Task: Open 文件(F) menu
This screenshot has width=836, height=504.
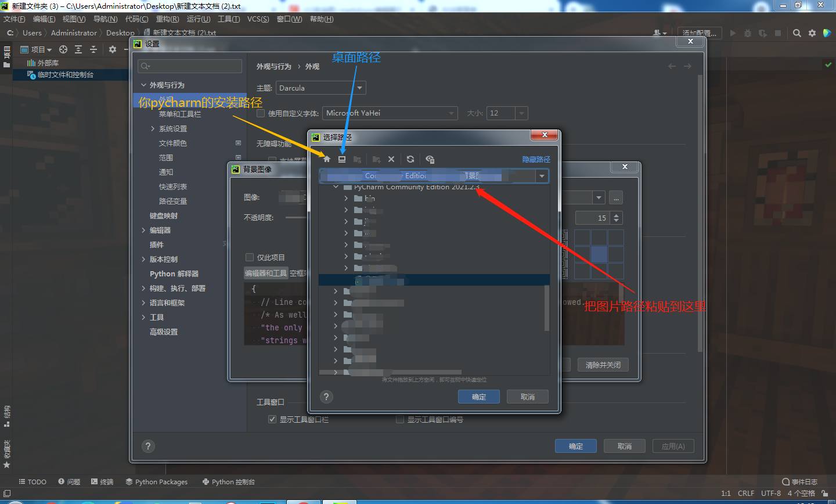Action: [14, 19]
